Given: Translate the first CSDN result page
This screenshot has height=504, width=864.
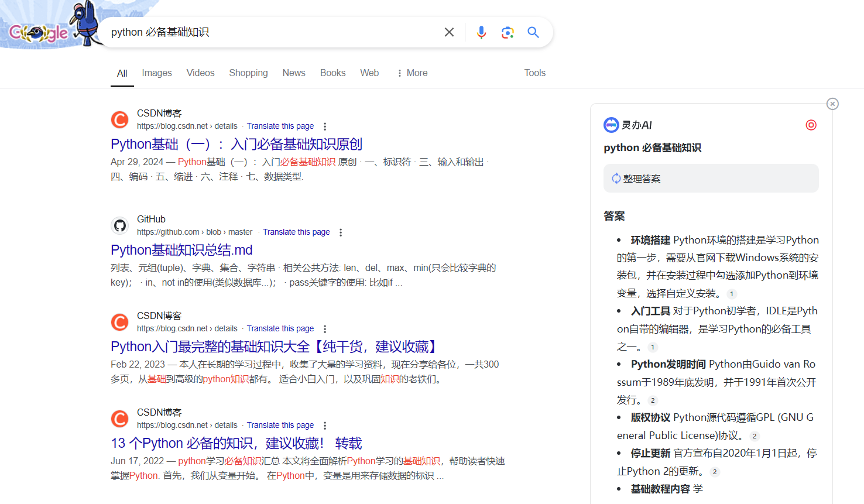Looking at the screenshot, I should [280, 126].
